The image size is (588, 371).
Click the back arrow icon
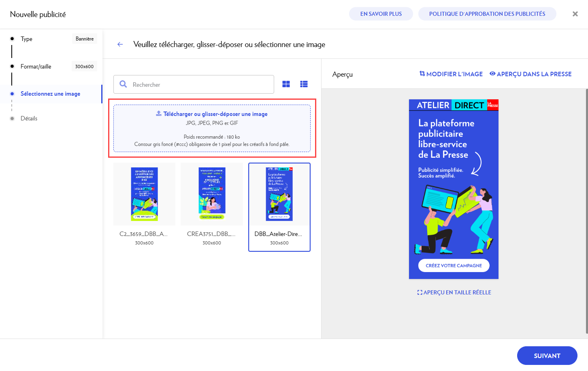point(120,45)
